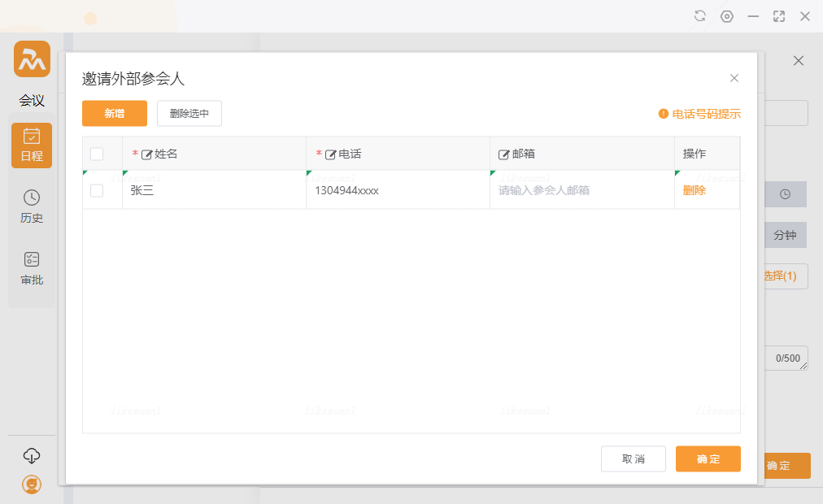
Task: Open the user avatar icon
Action: (x=32, y=484)
